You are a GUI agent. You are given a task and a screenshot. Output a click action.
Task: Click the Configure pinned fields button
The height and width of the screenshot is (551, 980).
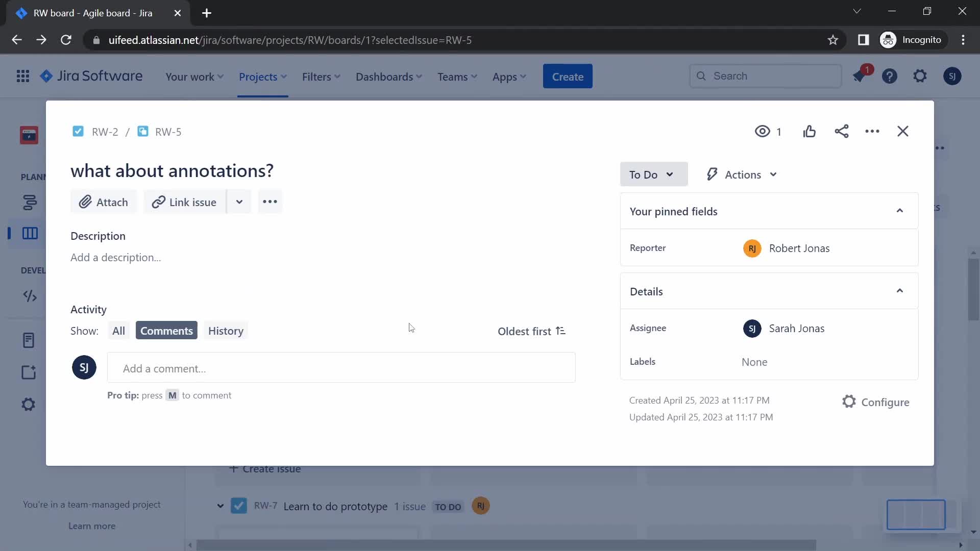[876, 402]
